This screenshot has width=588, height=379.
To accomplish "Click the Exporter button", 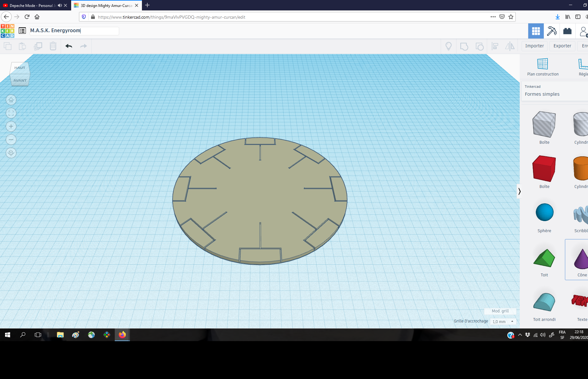I will 562,46.
